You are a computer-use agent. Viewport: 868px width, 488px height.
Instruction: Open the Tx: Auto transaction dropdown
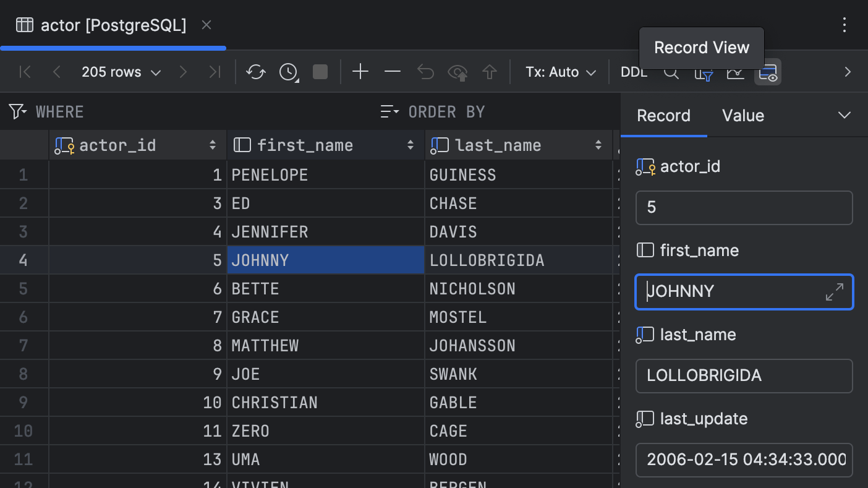[x=560, y=72]
